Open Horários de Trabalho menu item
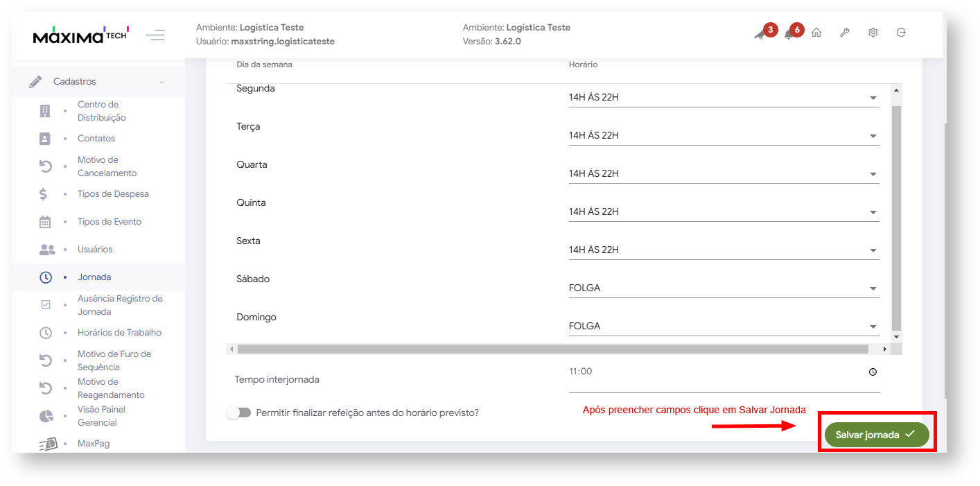This screenshot has height=486, width=980. tap(119, 333)
